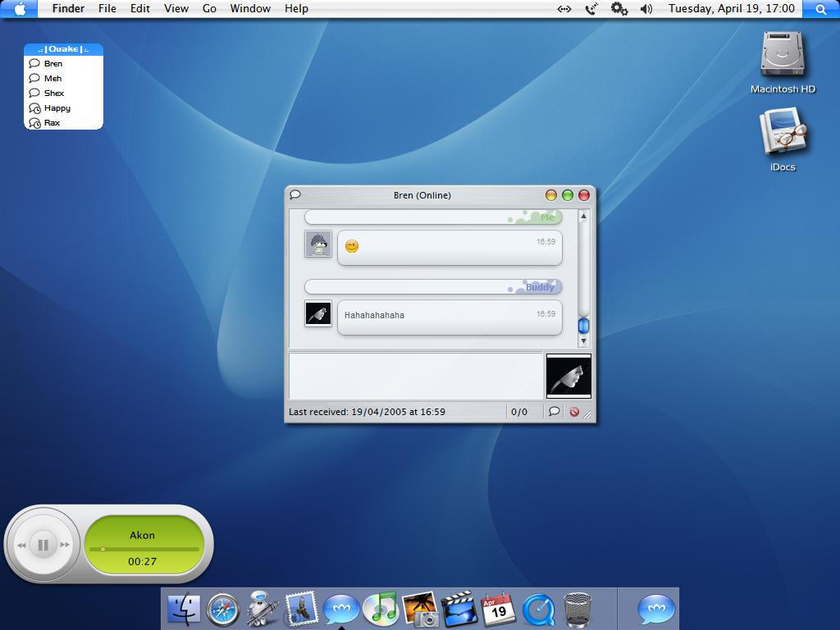
Task: Click the speech bubble icon in chat title bar
Action: 295,194
